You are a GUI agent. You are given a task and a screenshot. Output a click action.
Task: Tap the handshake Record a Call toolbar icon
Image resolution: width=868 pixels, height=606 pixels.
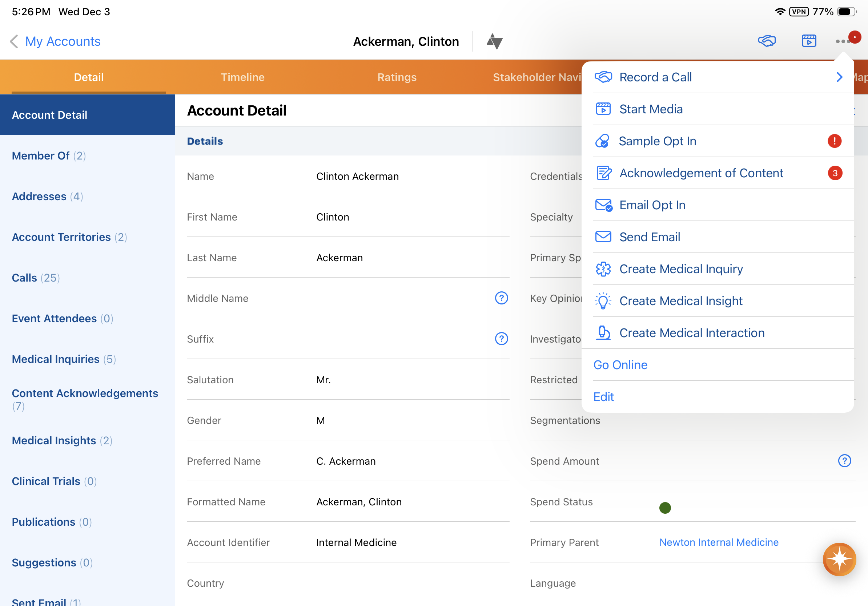pyautogui.click(x=767, y=41)
